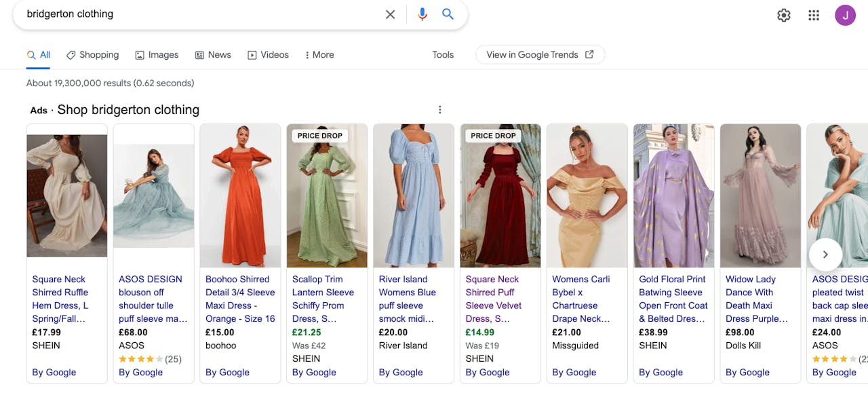Open the Tools filter options
The image size is (868, 393).
pos(443,55)
